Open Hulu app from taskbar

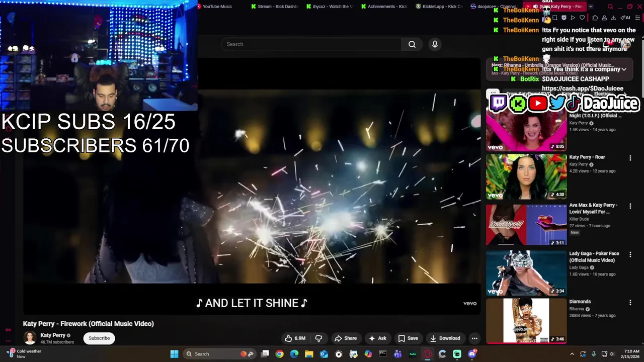click(x=413, y=354)
